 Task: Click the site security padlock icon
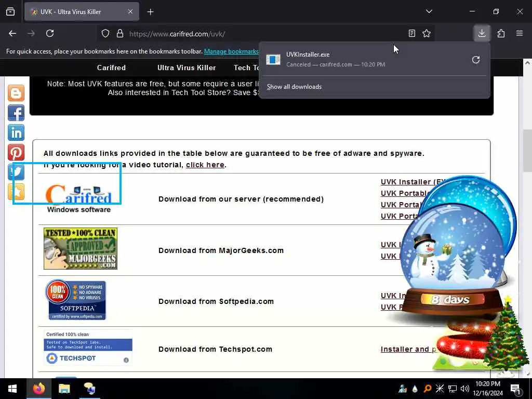click(120, 34)
